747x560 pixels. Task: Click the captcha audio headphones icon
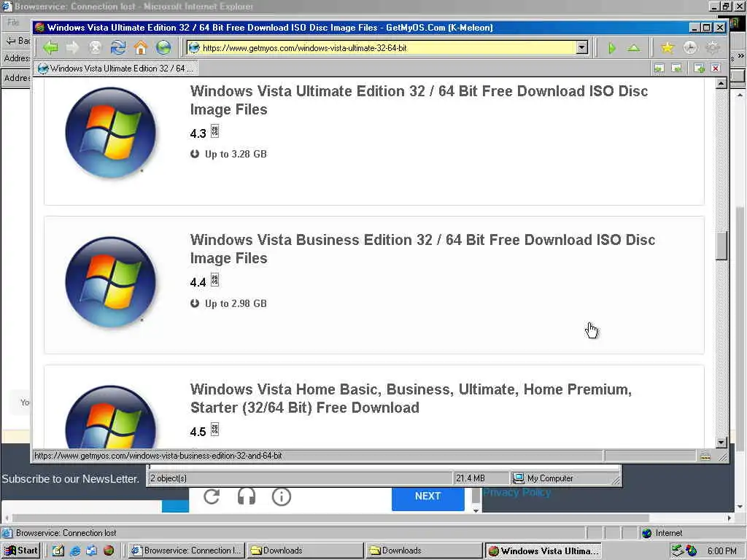[x=247, y=497]
